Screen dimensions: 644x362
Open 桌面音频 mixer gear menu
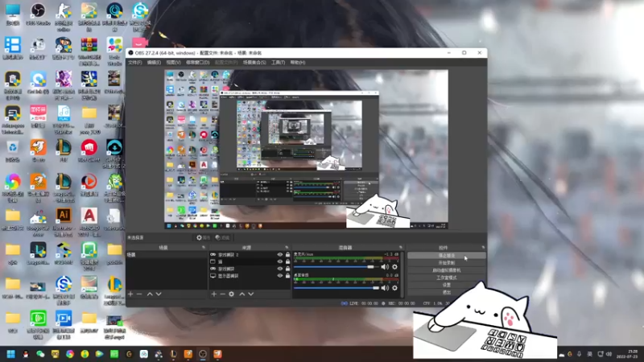click(x=394, y=288)
